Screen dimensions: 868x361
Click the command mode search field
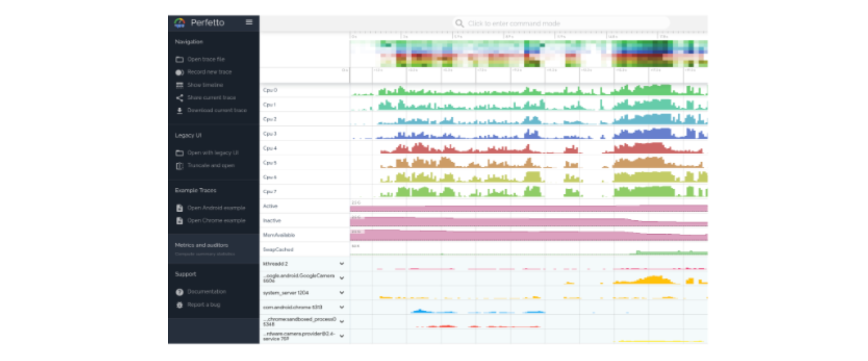pos(562,23)
